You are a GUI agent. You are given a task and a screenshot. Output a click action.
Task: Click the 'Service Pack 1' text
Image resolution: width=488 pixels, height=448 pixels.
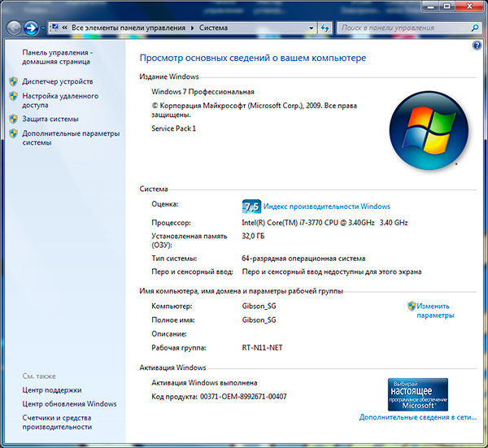click(x=174, y=128)
